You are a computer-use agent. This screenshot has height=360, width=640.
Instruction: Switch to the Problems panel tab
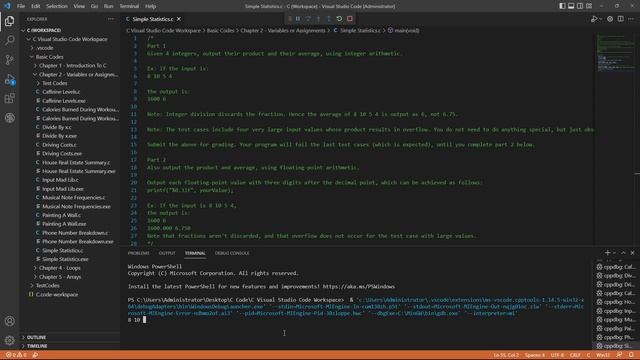pos(138,253)
